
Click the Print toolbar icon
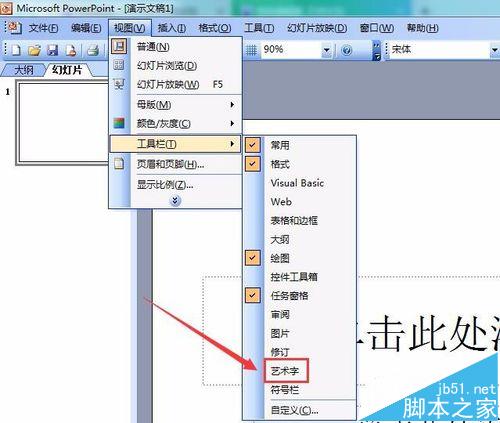click(93, 50)
